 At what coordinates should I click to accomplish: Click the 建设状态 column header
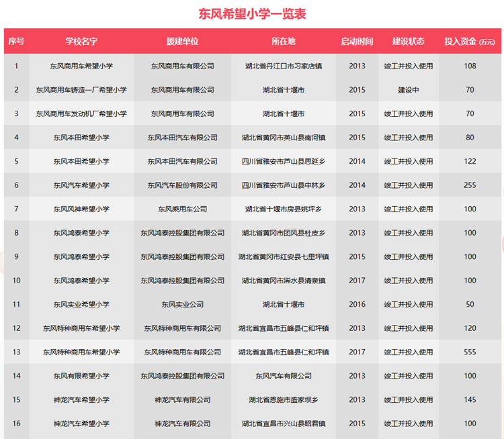tap(409, 41)
